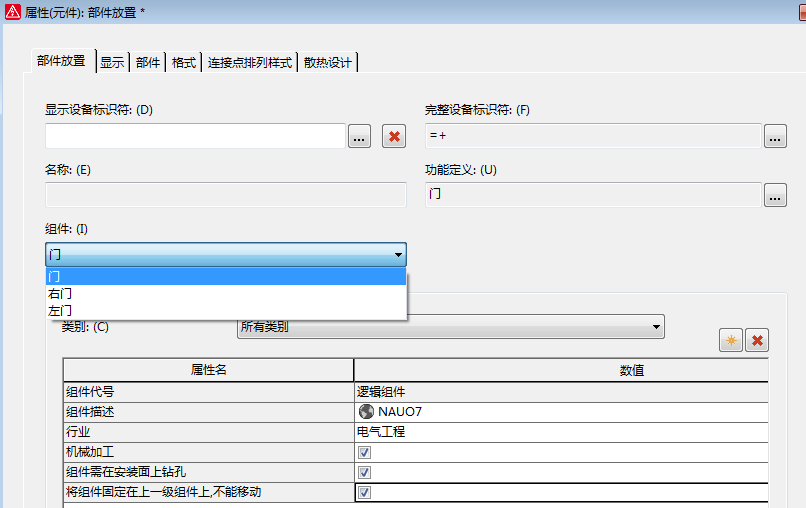This screenshot has width=806, height=508.
Task: Click the EPLAN app icon in title bar
Action: (x=12, y=10)
